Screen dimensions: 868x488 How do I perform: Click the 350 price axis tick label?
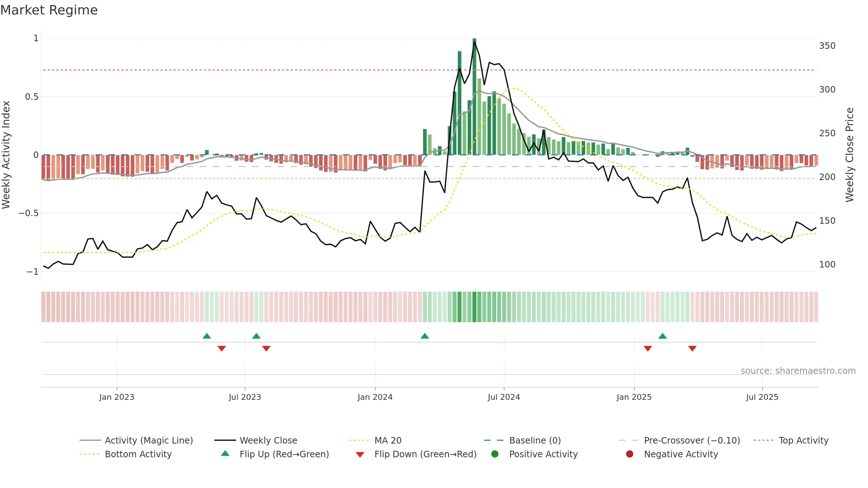[x=827, y=46]
